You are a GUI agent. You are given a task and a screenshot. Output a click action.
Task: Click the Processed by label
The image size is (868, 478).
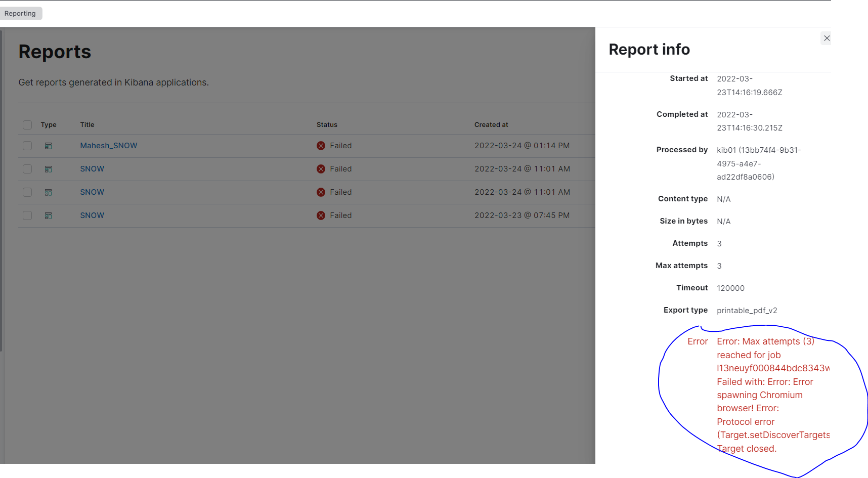coord(682,150)
